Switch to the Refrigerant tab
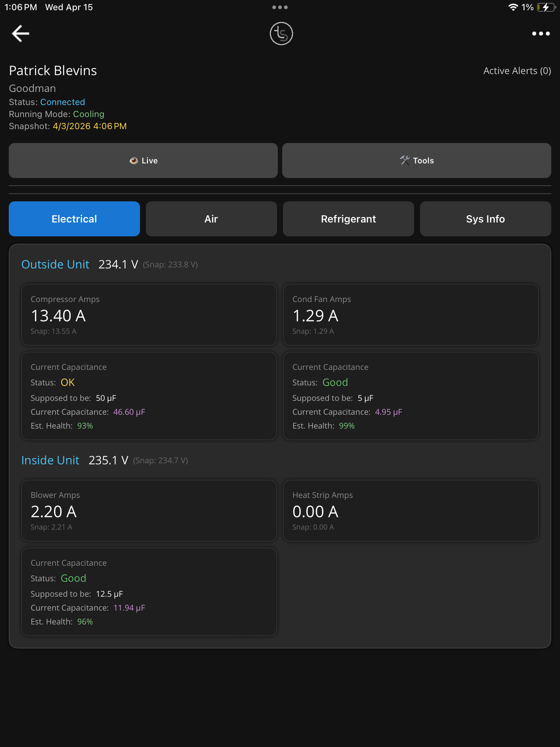560x747 pixels. point(348,219)
